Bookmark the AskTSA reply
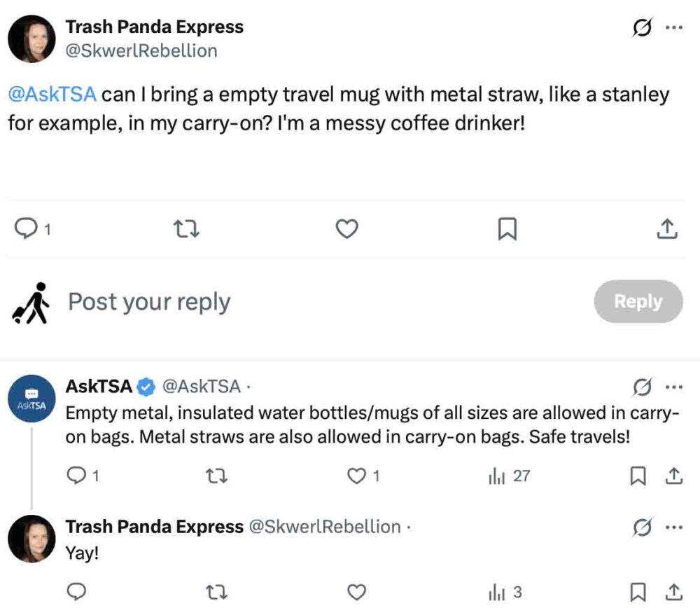Viewport: 700px width, 615px height. (x=638, y=476)
